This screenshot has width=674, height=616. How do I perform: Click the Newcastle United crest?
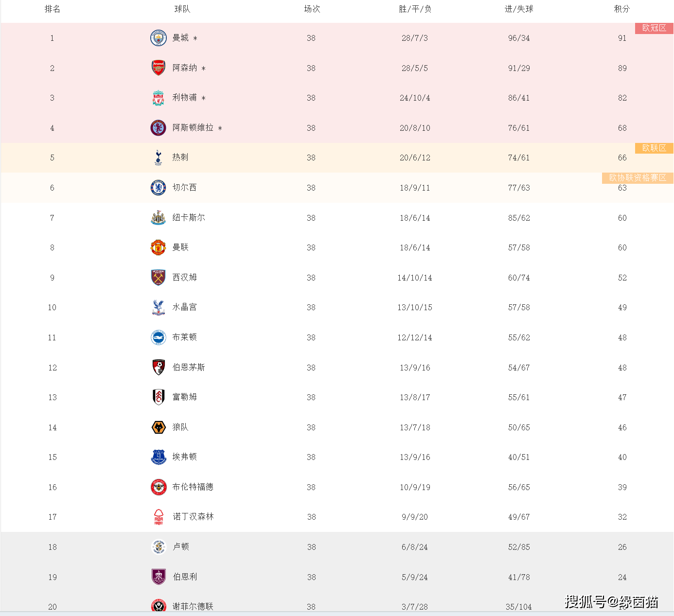159,218
